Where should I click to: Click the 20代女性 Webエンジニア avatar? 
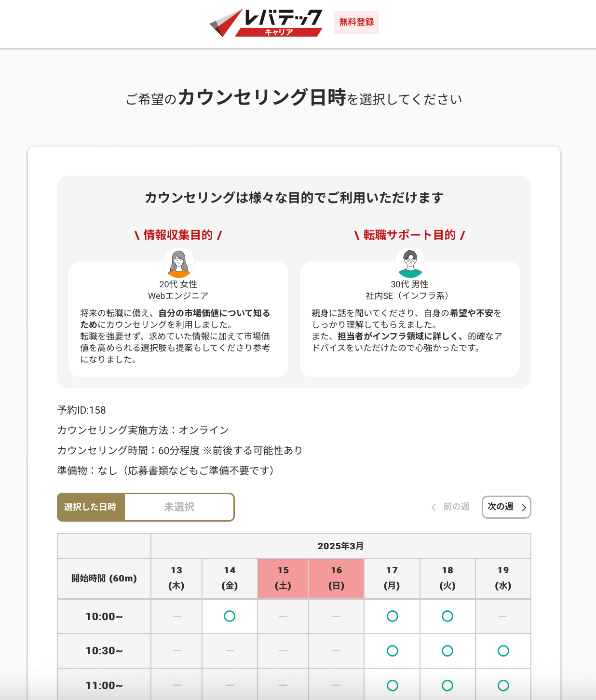pos(179,262)
